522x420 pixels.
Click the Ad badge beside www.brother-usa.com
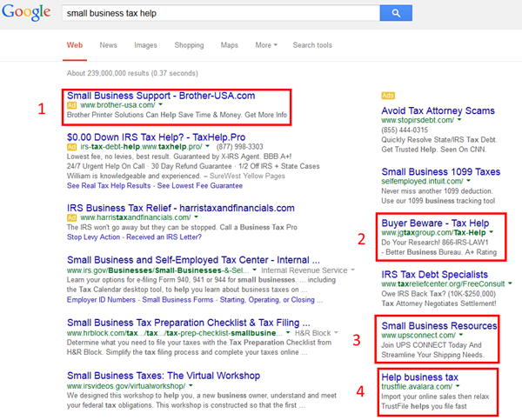(x=71, y=105)
